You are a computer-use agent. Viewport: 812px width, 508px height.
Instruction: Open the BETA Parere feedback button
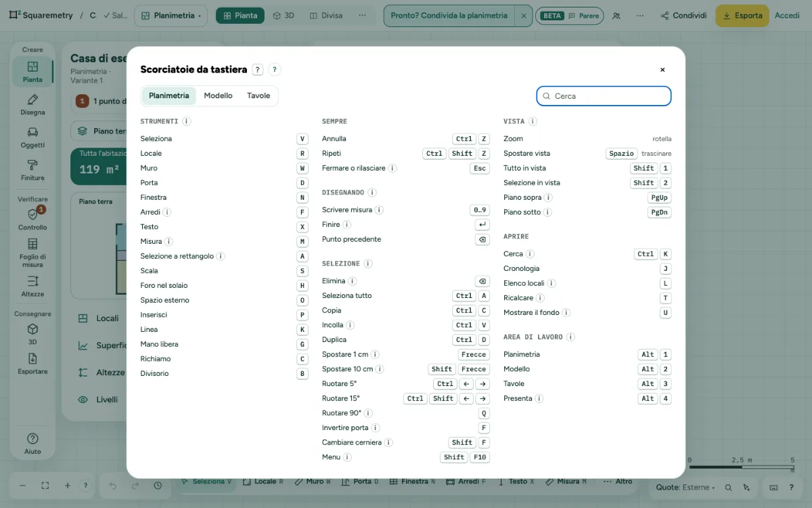coord(570,16)
